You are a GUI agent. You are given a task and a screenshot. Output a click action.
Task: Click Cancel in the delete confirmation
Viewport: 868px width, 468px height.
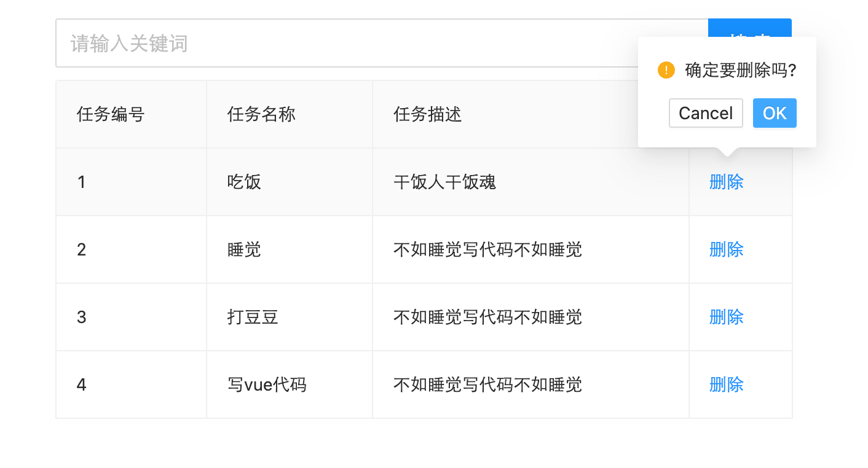point(706,113)
